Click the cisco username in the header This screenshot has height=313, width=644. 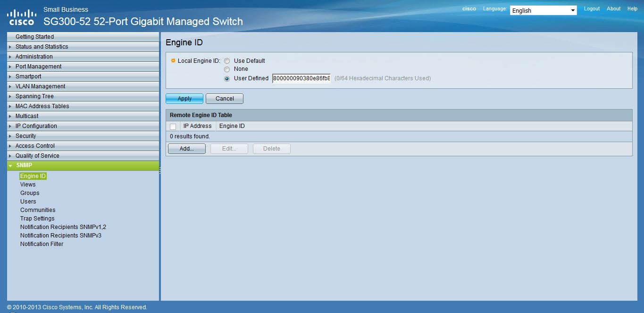(x=469, y=8)
